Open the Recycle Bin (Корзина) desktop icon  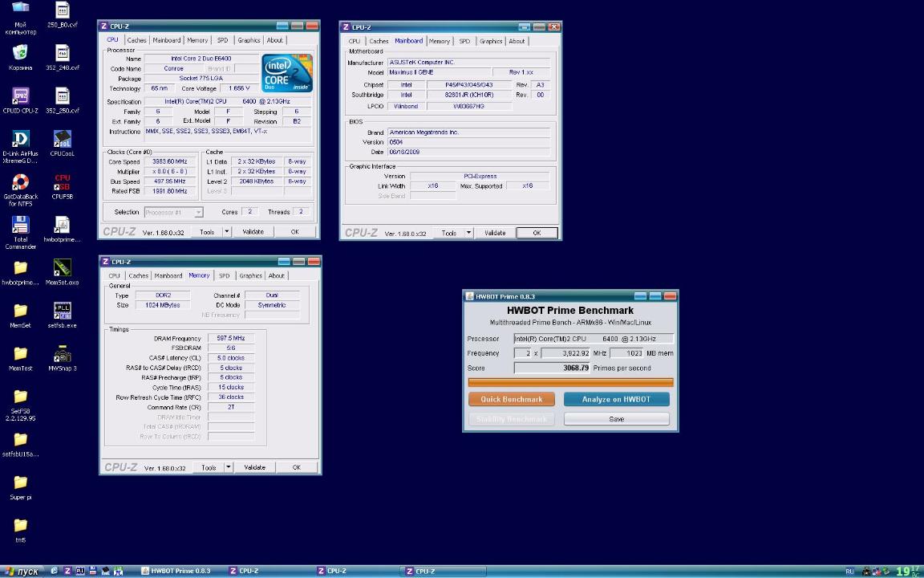pyautogui.click(x=20, y=57)
